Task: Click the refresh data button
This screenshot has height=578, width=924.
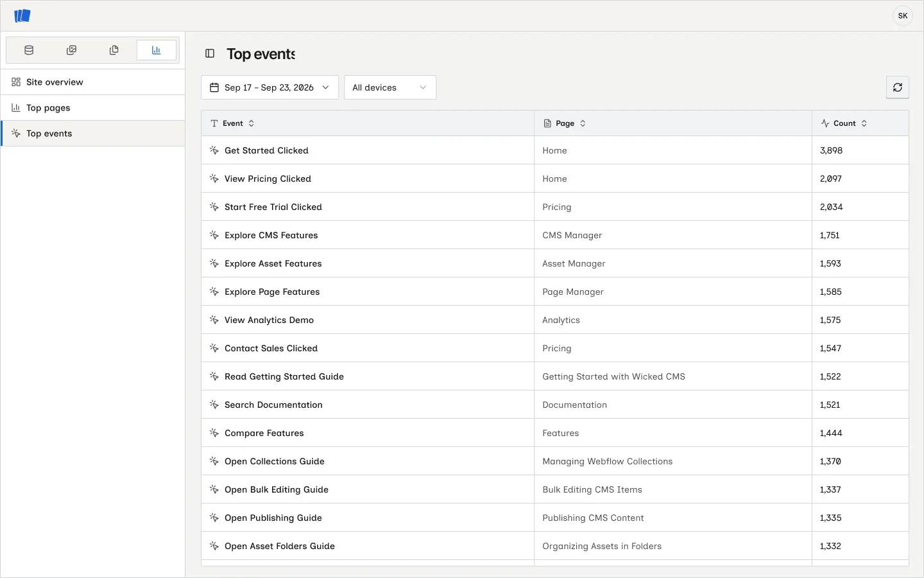Action: (x=898, y=87)
